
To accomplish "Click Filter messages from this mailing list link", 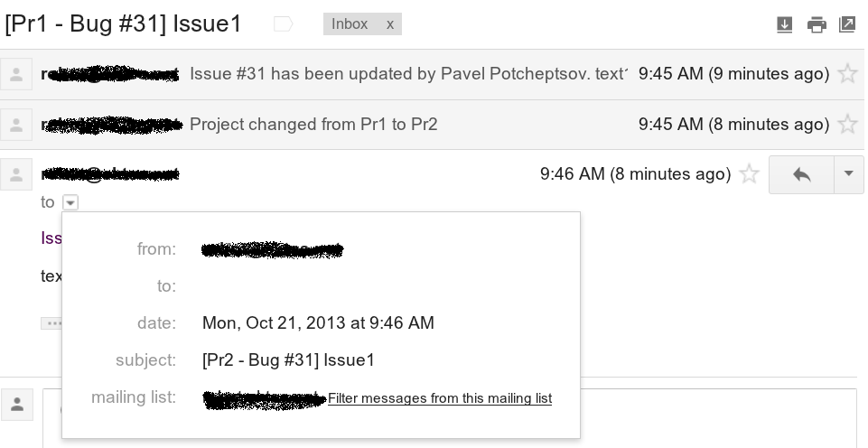I will click(x=440, y=398).
